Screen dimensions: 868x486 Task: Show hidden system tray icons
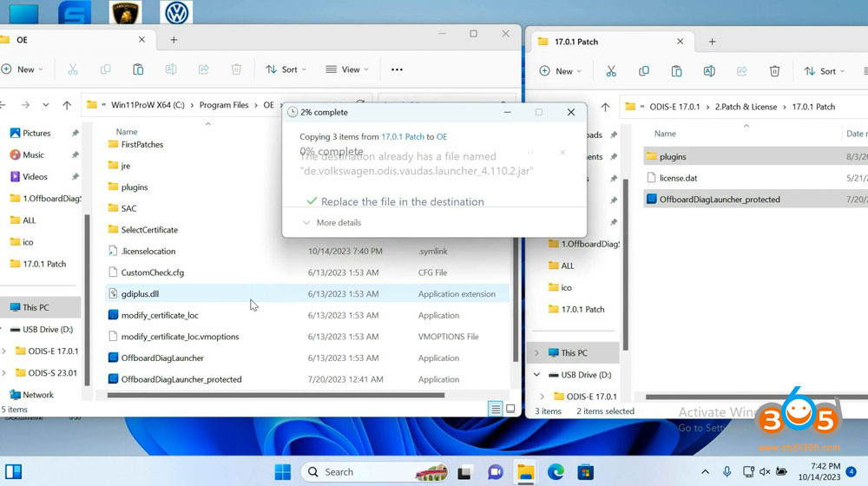[x=705, y=472]
